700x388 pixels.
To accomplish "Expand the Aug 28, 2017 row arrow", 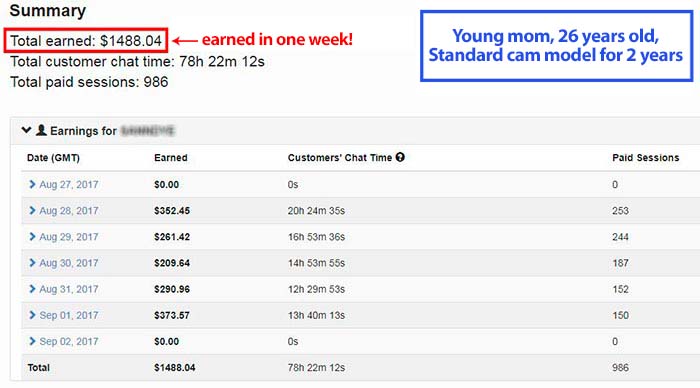I will point(32,210).
